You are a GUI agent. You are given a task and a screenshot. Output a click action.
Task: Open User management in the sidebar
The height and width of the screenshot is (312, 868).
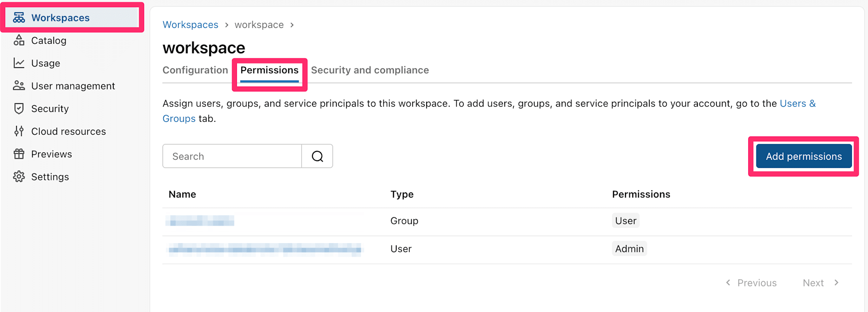pos(72,86)
